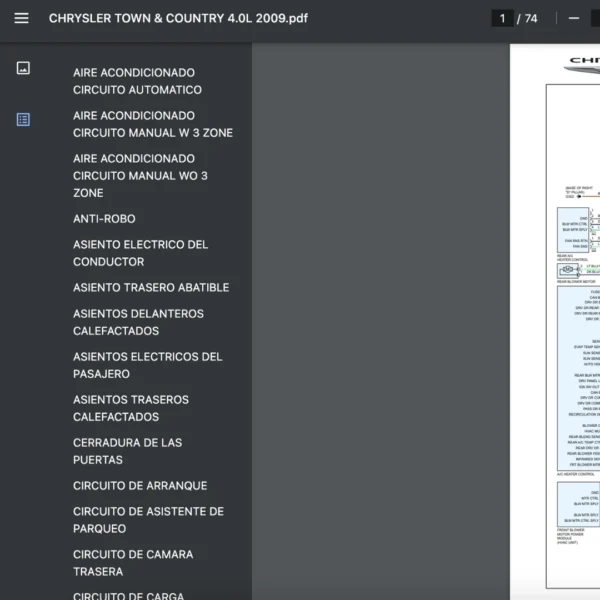Viewport: 600px width, 600px height.
Task: Toggle the sidebar hamburger menu
Action: [21, 18]
